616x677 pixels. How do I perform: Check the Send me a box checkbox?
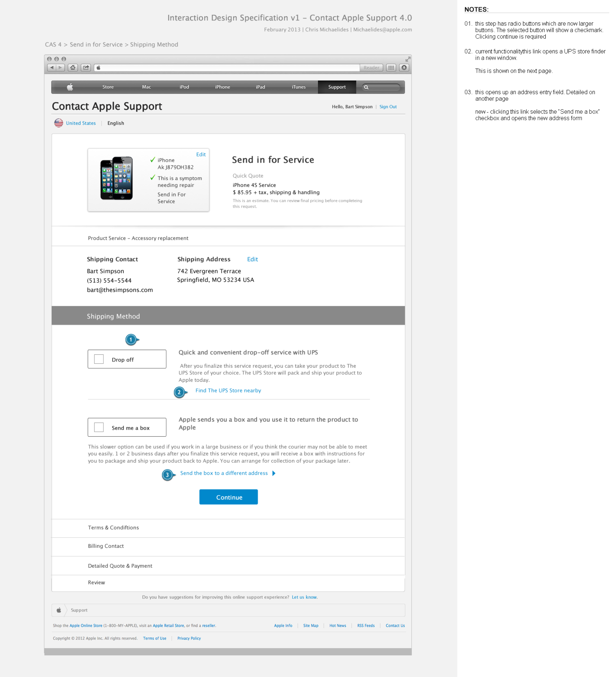click(99, 427)
